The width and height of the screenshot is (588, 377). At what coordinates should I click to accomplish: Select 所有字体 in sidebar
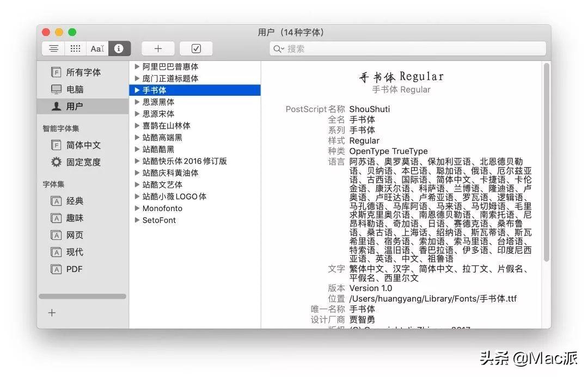83,72
